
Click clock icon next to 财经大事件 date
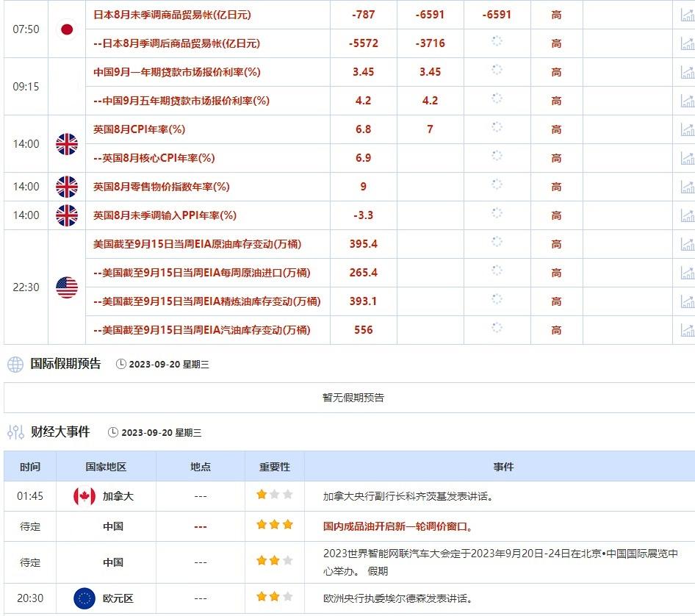point(113,432)
